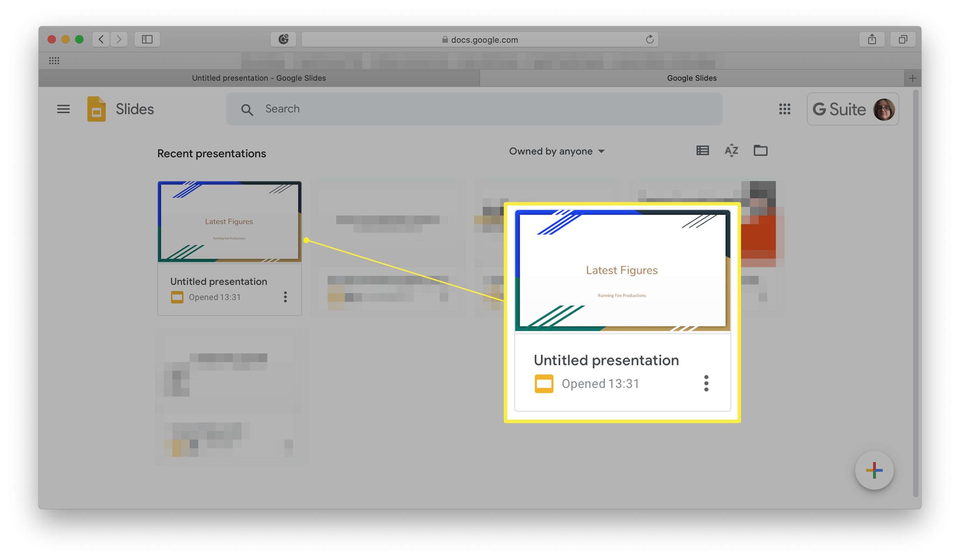Open the G Suite account profile icon
This screenshot has height=560, width=960.
click(885, 109)
